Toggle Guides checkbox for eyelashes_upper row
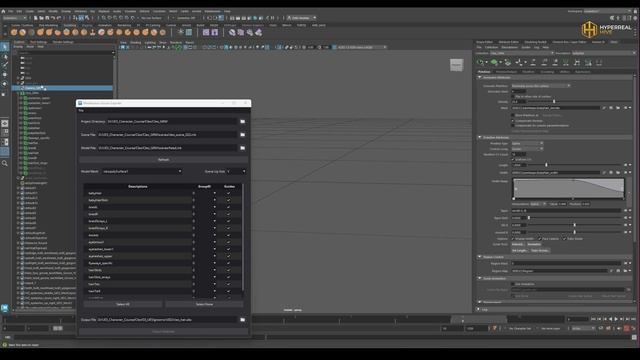The height and width of the screenshot is (360, 640). tap(229, 256)
